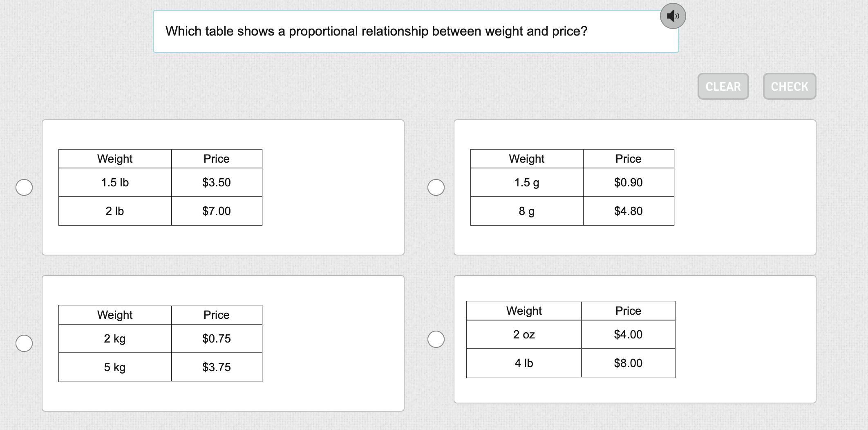Viewport: 868px width, 430px height.
Task: Select the 1.5 g weight cell
Action: [526, 182]
